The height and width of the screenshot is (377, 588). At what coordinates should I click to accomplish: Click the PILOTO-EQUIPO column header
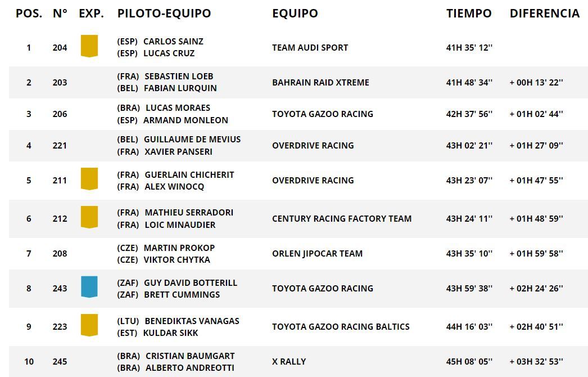click(x=164, y=14)
